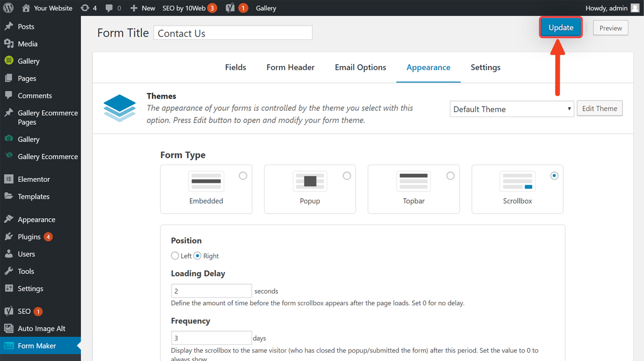
Task: Click the Media icon in sidebar
Action: pos(9,43)
